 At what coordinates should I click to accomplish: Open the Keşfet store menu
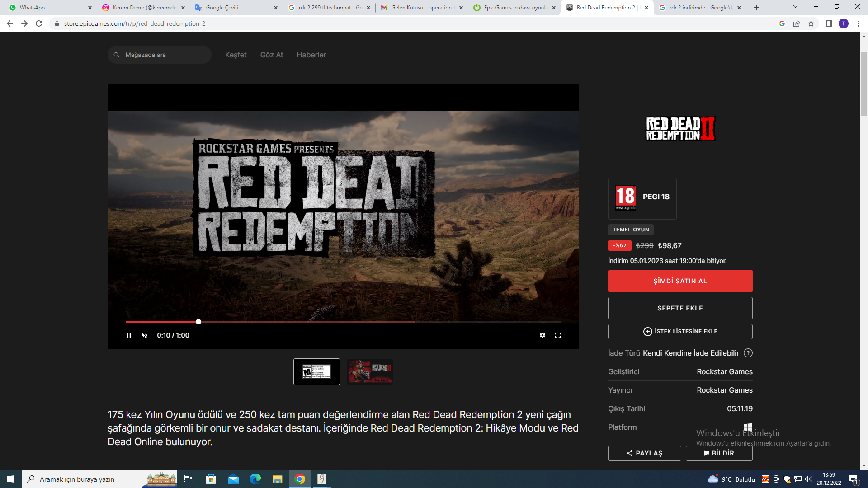(x=236, y=55)
